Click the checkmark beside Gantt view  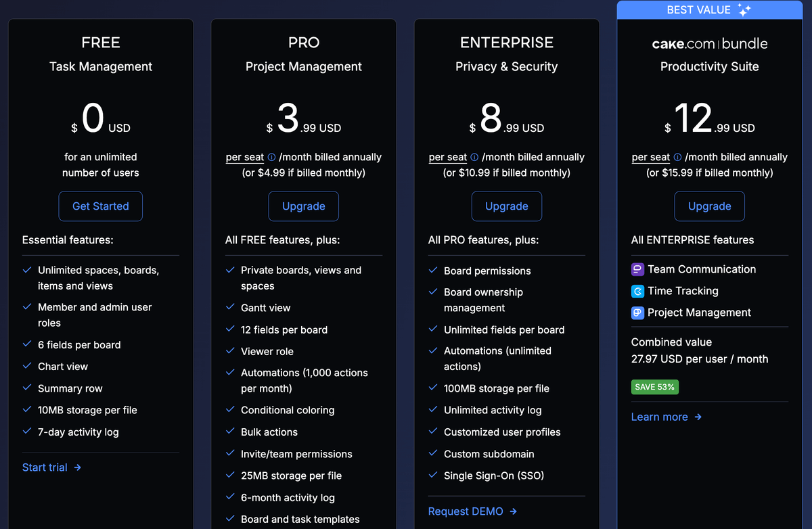pos(229,307)
